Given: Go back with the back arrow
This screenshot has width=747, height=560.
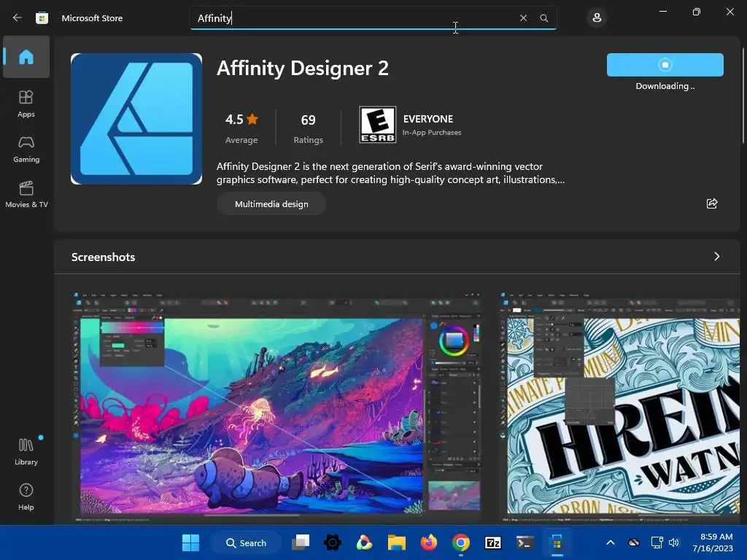Looking at the screenshot, I should (x=18, y=17).
